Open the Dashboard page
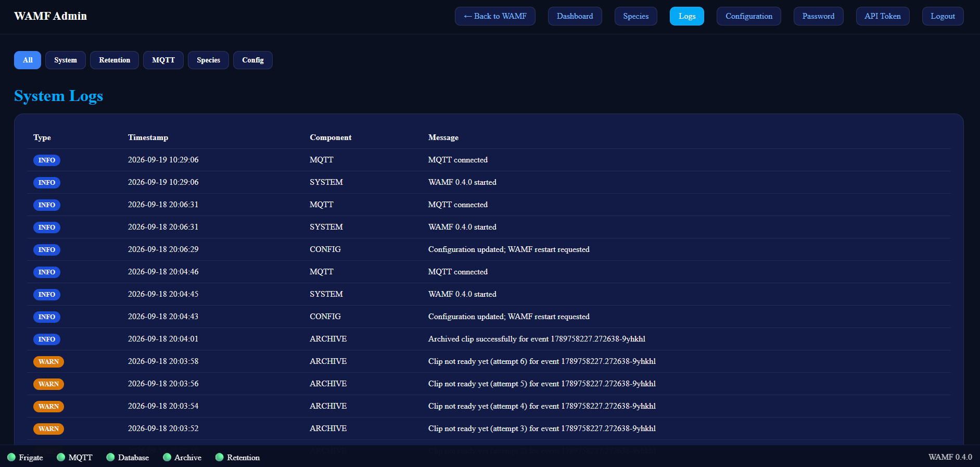This screenshot has height=467, width=980. (x=575, y=16)
